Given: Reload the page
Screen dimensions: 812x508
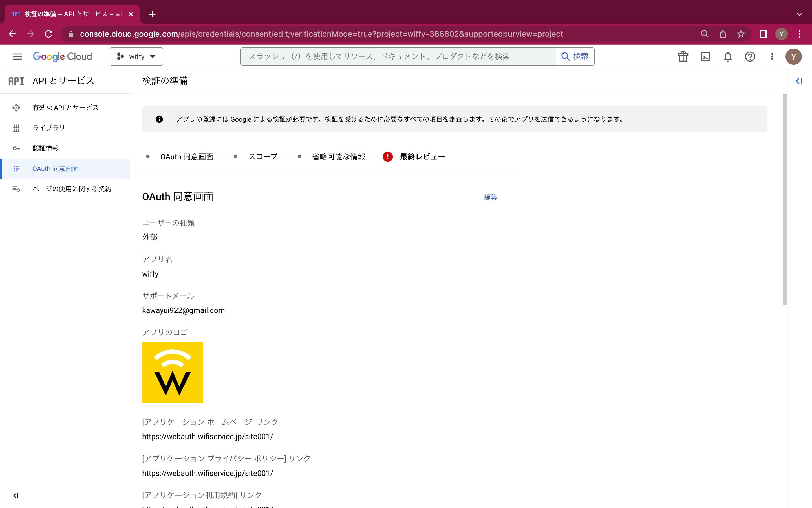Looking at the screenshot, I should pos(49,34).
